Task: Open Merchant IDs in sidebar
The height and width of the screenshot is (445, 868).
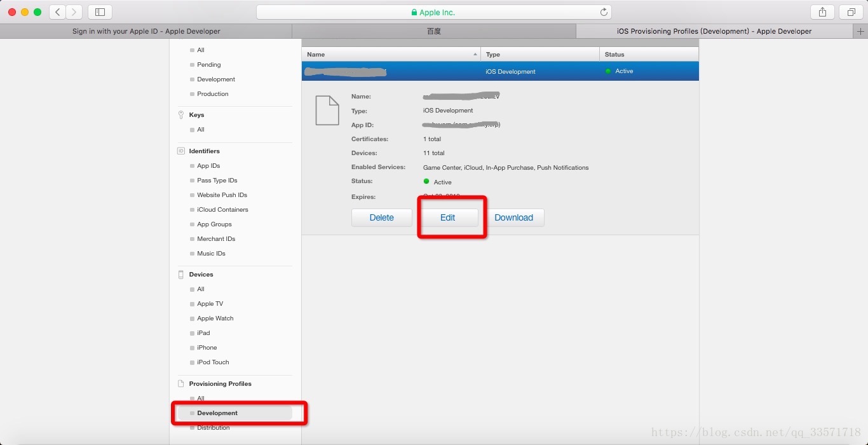Action: 216,239
